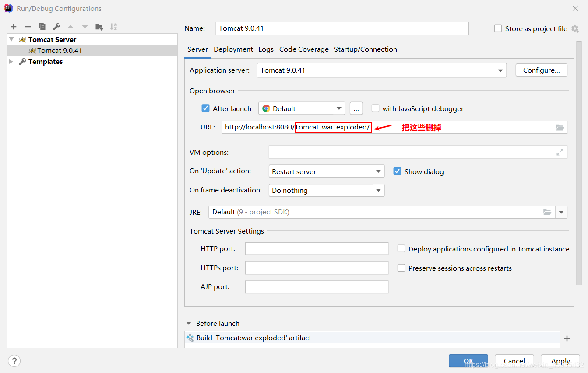Uncheck the After launch checkbox
Viewport: 588px width, 373px height.
tap(205, 108)
